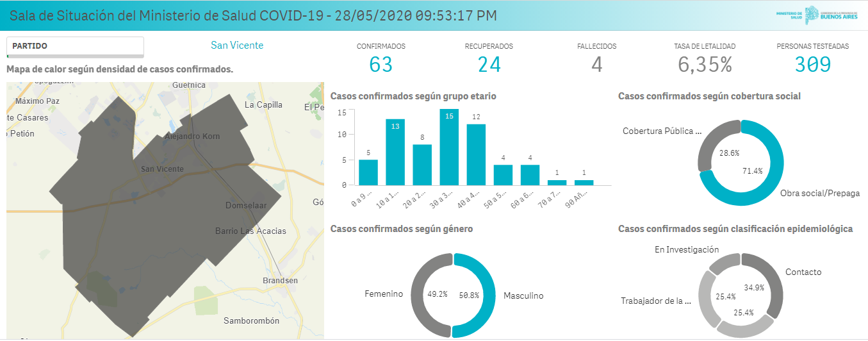Click the CONFIRMADOS value 63
Screen dimensions: 868x341
tap(381, 65)
